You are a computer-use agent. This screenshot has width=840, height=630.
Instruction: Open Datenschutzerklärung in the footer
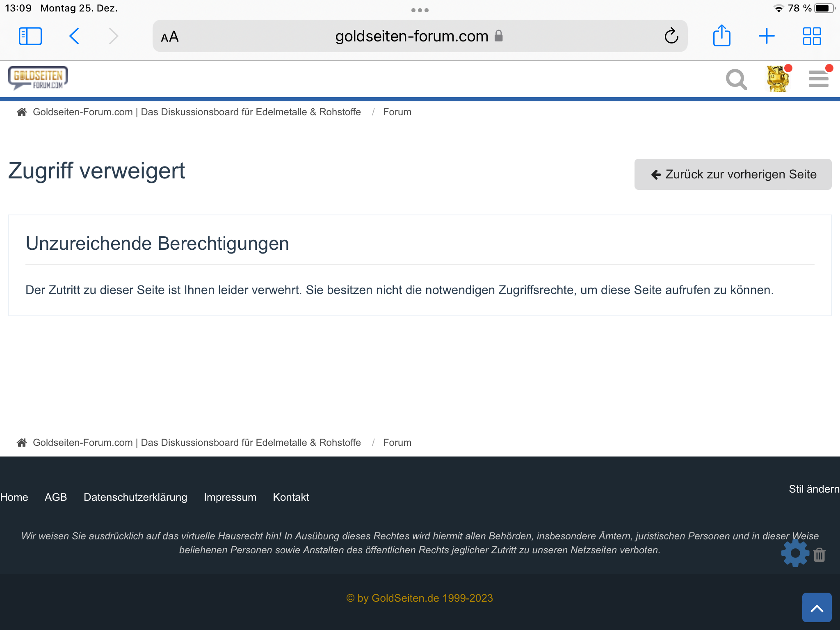[135, 497]
